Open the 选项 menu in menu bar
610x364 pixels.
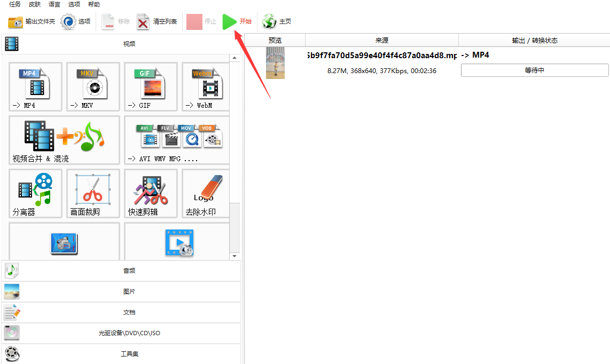tap(74, 4)
